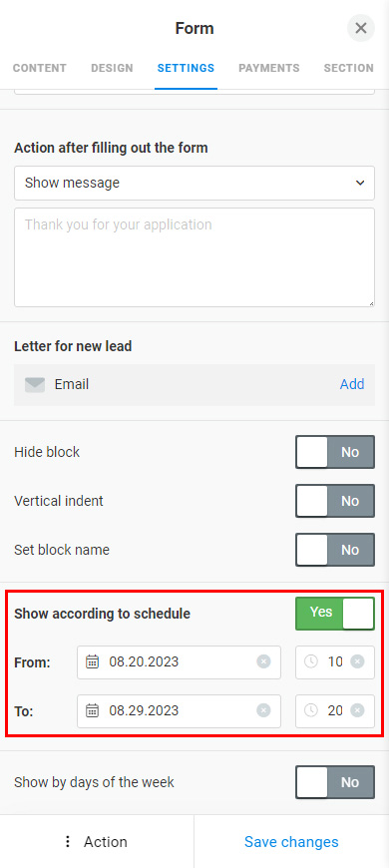Clear the From date 08.20.2023
This screenshot has height=868, width=389.
coord(263,661)
